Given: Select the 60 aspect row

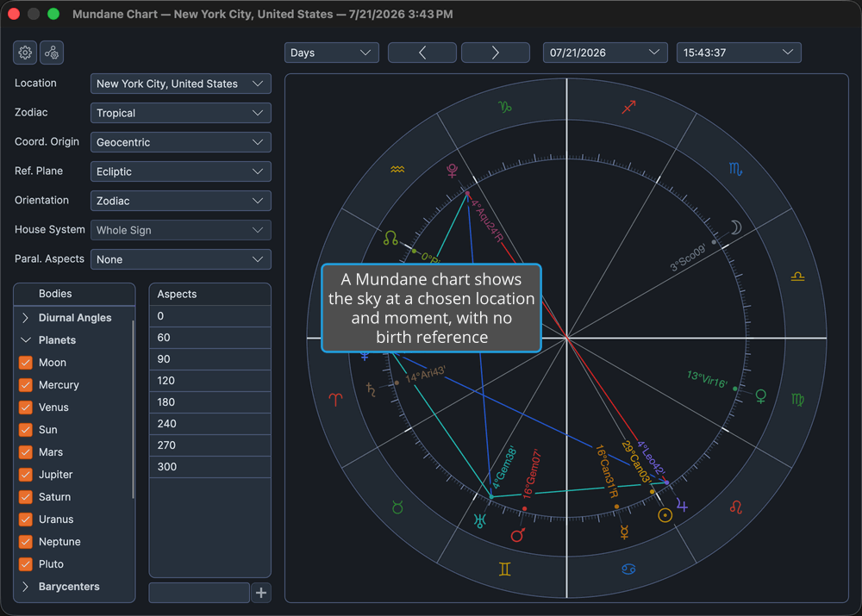Looking at the screenshot, I should [x=210, y=338].
